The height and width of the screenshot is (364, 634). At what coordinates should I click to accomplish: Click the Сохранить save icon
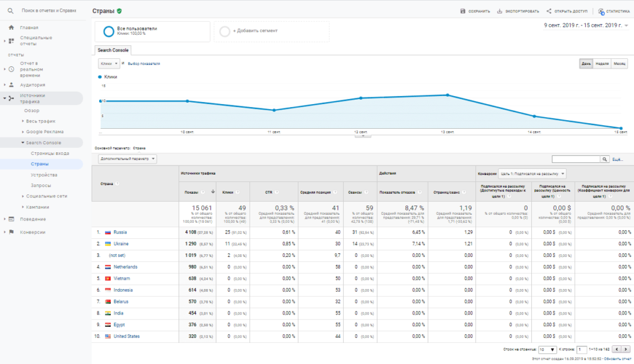[x=462, y=11]
